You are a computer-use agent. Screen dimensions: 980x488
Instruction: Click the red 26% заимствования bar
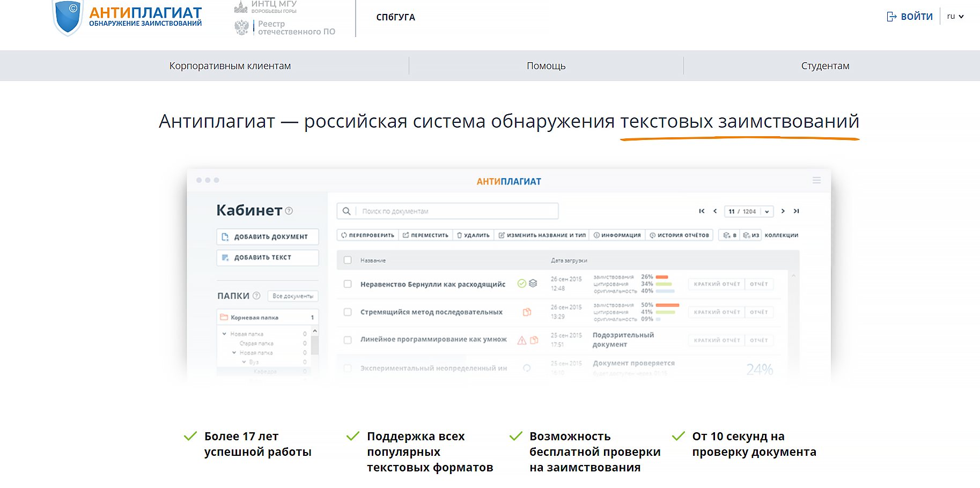click(x=662, y=277)
